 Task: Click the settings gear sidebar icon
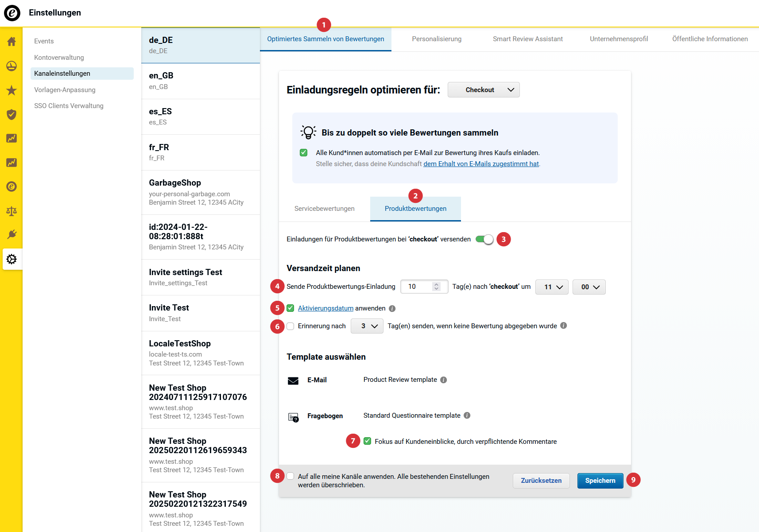12,259
